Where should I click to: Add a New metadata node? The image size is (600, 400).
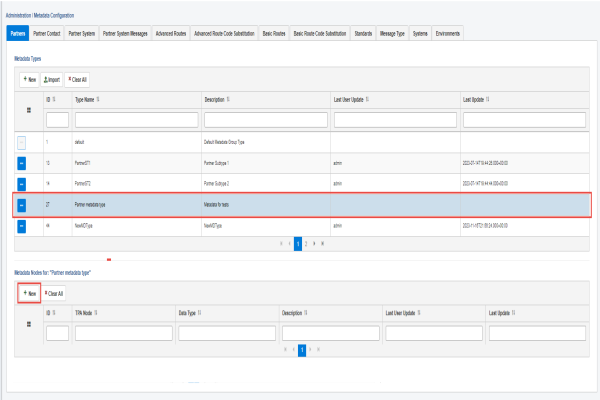click(29, 293)
